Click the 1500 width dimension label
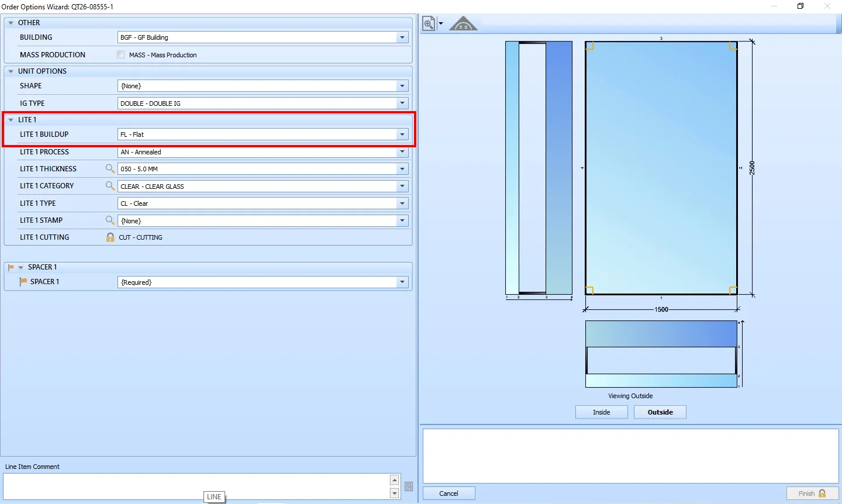Screen dimensions: 842x504 pos(661,309)
